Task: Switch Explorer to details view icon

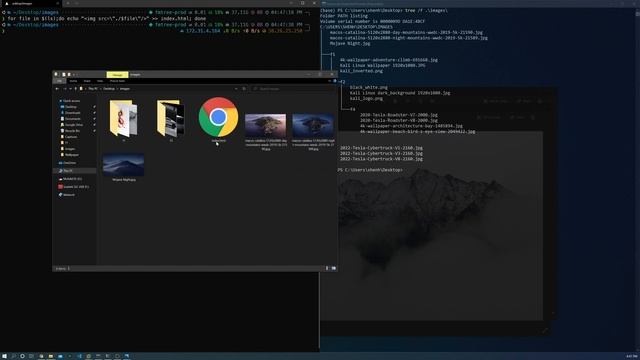Action: [x=327, y=268]
